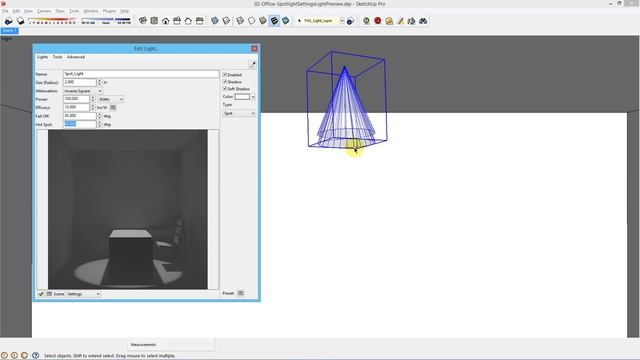The width and height of the screenshot is (640, 360).
Task: Open Layer Manager icon beside layer dropdown
Action: (x=350, y=21)
